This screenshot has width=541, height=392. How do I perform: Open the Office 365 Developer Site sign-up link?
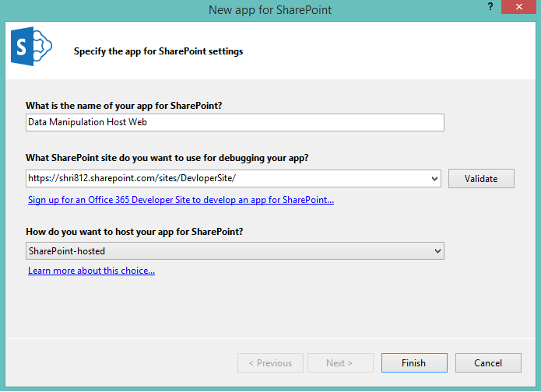pos(181,200)
